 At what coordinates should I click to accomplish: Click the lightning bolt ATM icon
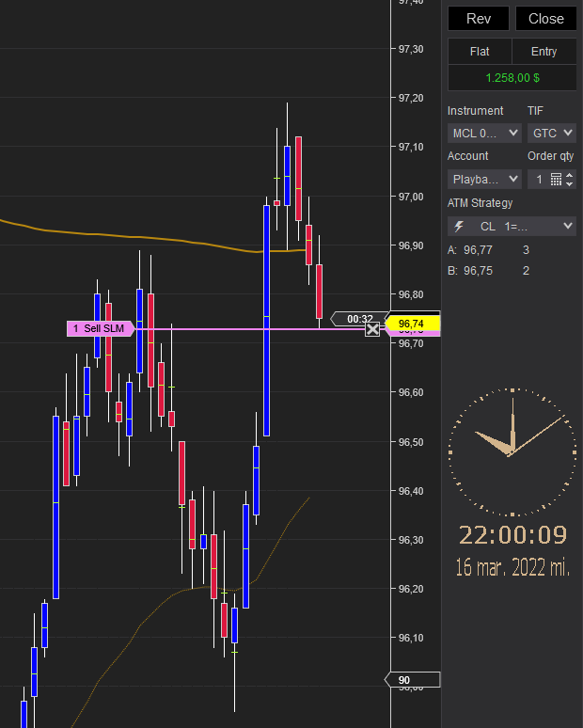pos(459,226)
